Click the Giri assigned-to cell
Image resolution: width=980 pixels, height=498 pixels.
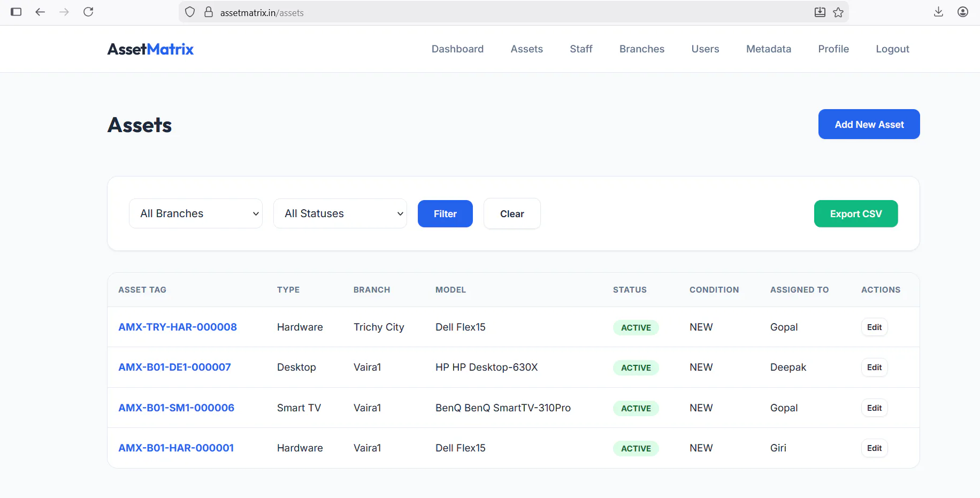coord(778,448)
